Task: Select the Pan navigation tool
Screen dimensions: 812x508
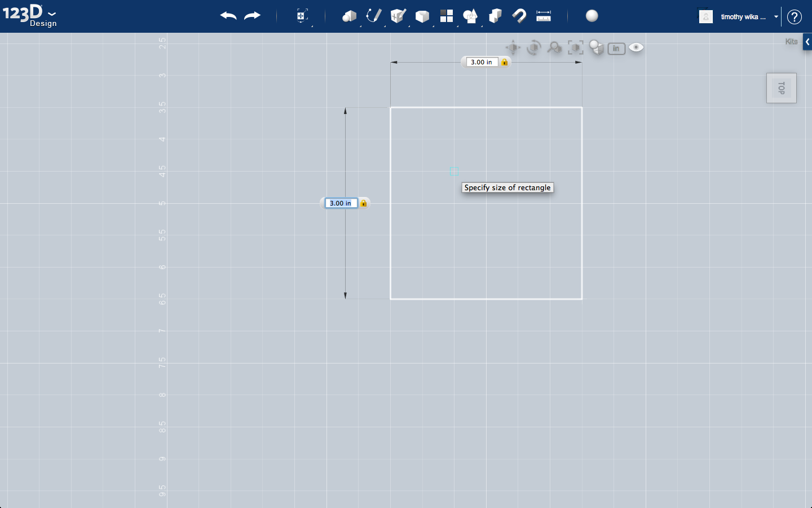Action: [513, 48]
